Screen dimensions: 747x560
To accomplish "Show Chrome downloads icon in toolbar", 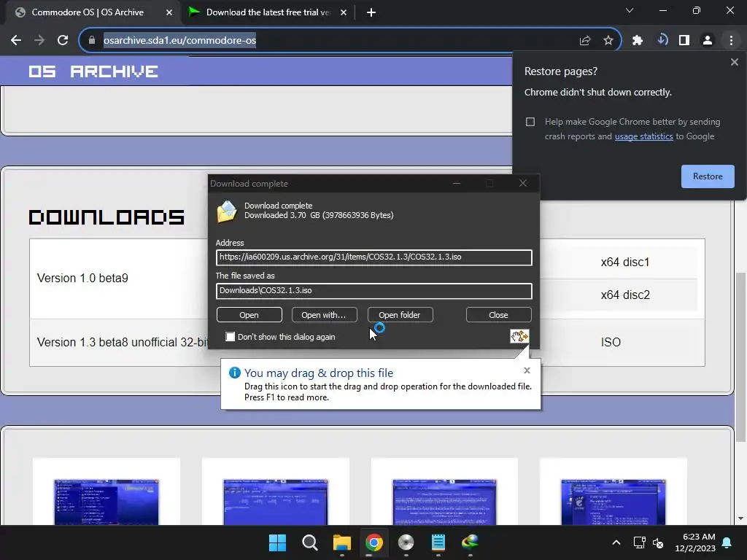I will [x=661, y=41].
